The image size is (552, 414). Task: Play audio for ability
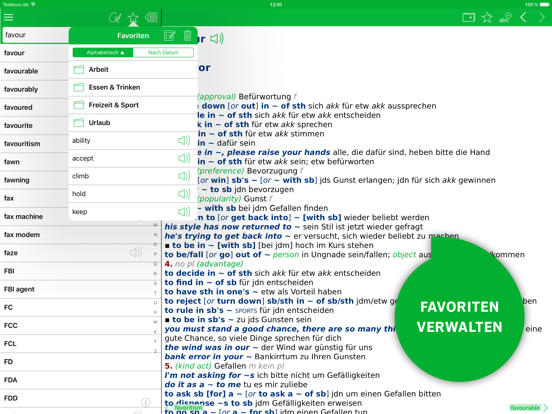coord(184,141)
